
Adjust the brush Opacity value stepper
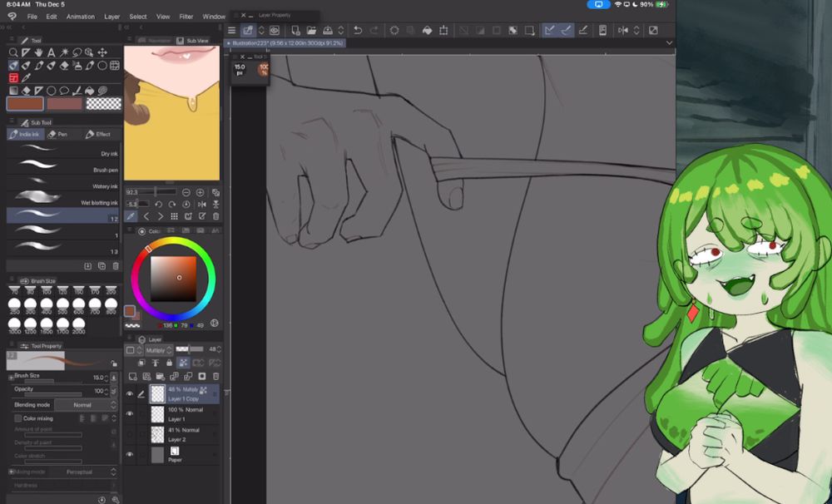click(x=106, y=391)
